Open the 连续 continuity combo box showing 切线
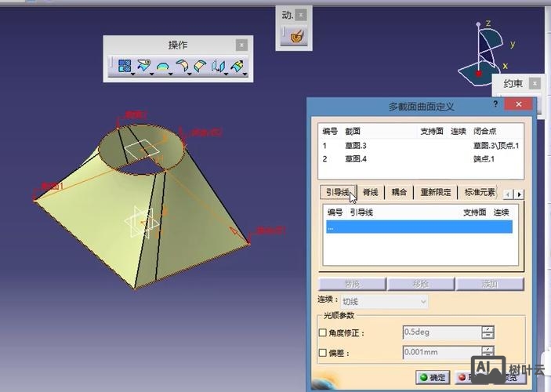The image size is (551, 392). (x=384, y=301)
